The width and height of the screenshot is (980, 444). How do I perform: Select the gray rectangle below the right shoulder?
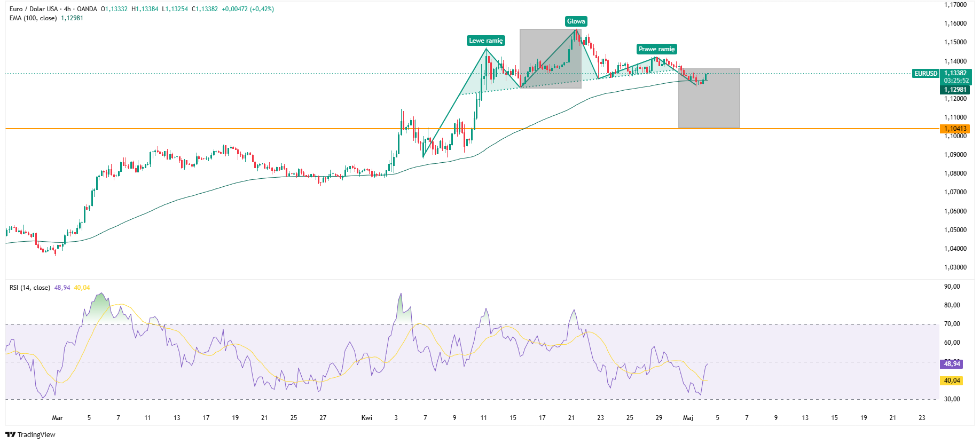709,107
